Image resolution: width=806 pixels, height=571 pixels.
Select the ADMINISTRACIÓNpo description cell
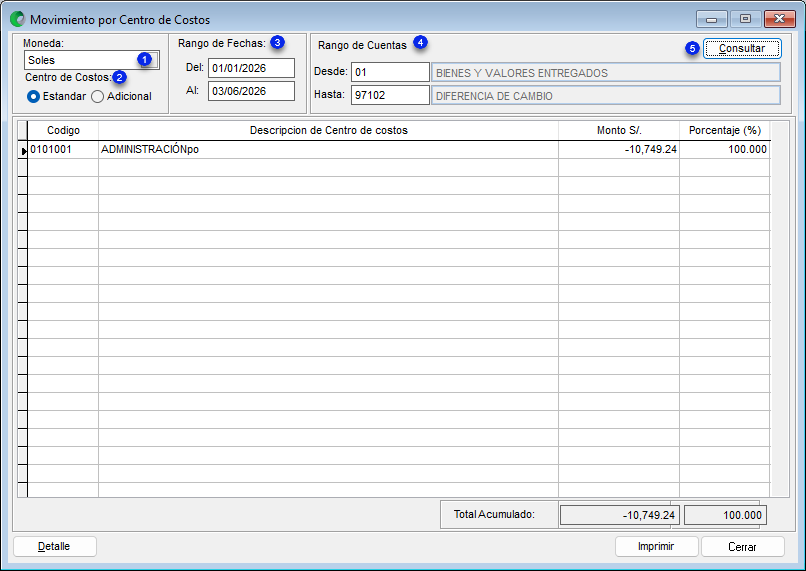[328, 150]
